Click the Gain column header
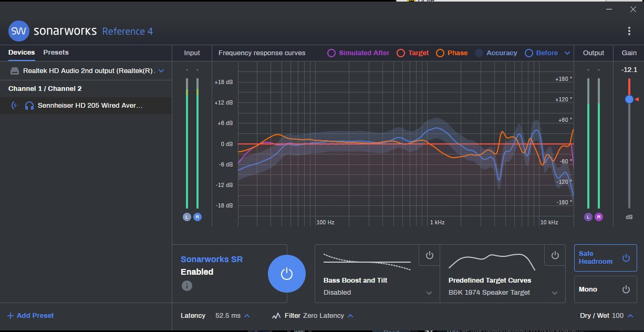 (x=629, y=53)
